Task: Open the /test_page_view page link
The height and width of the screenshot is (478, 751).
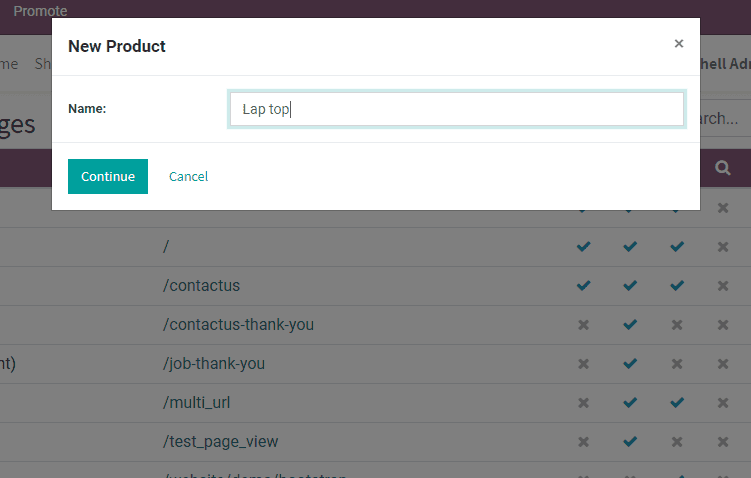Action: tap(221, 442)
